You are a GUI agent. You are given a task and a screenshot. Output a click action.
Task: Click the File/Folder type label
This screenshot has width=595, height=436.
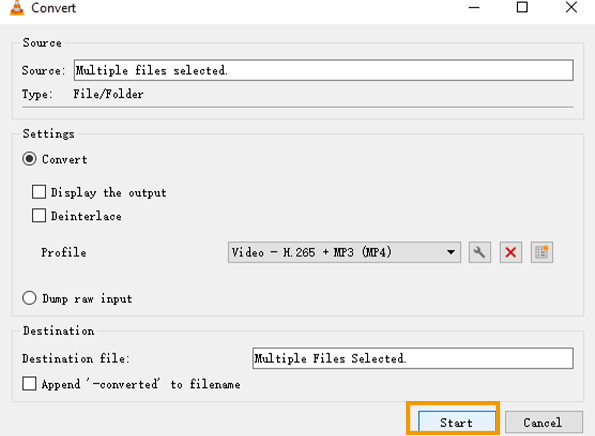109,94
